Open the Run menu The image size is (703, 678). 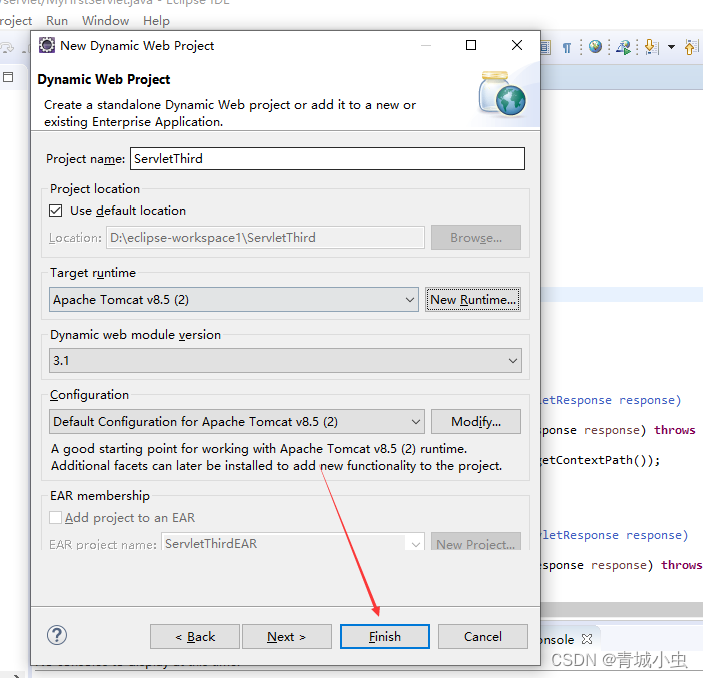[57, 21]
